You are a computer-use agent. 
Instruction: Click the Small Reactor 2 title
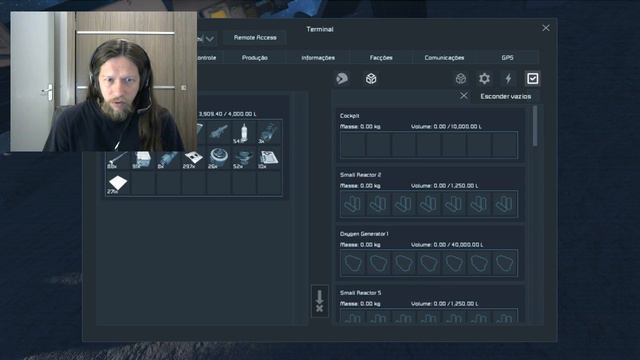point(360,175)
